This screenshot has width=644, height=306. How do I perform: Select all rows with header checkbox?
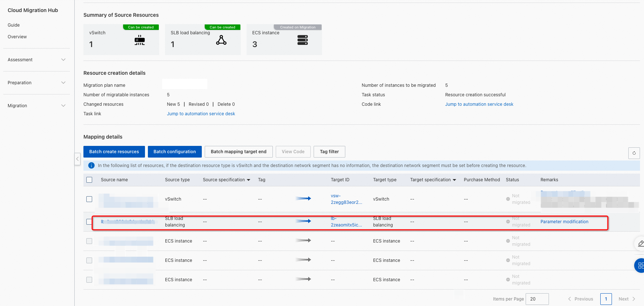click(x=89, y=180)
